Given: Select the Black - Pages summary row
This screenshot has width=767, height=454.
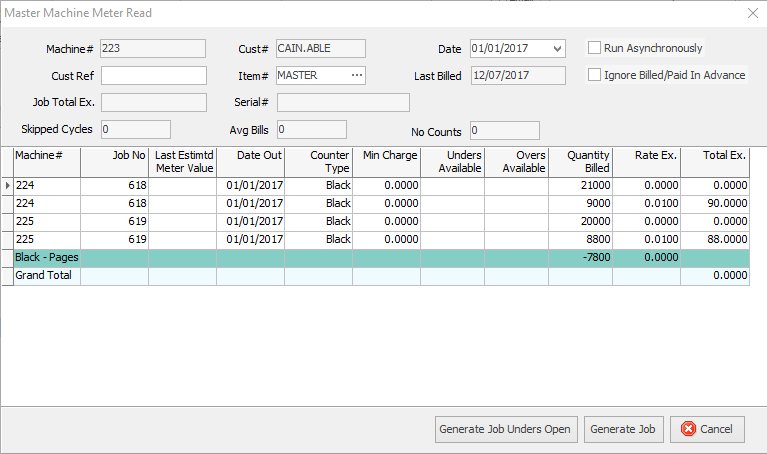Looking at the screenshot, I should pyautogui.click(x=47, y=257).
